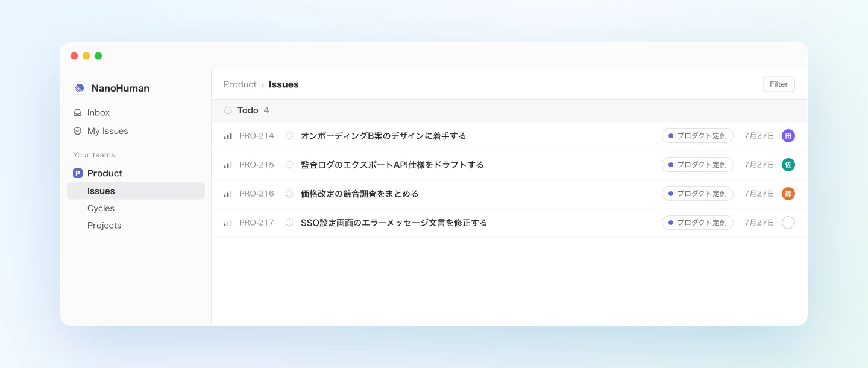868x368 pixels.
Task: Click the Issues breadcrumb title
Action: pos(284,84)
